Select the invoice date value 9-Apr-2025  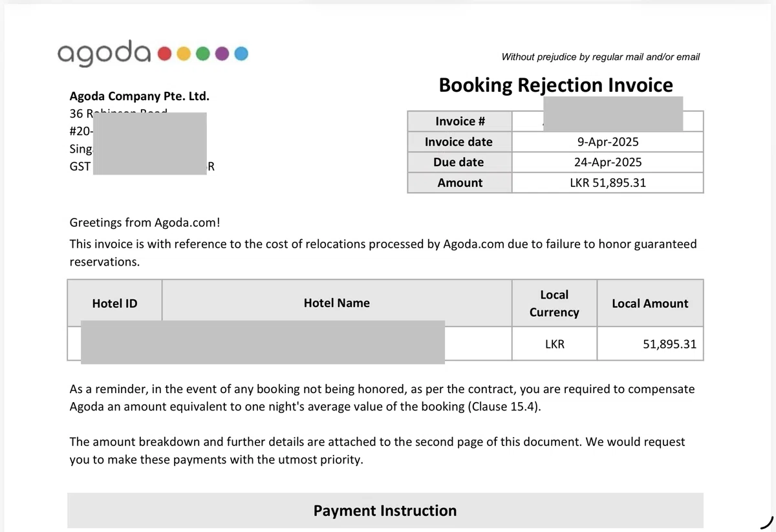tap(608, 142)
